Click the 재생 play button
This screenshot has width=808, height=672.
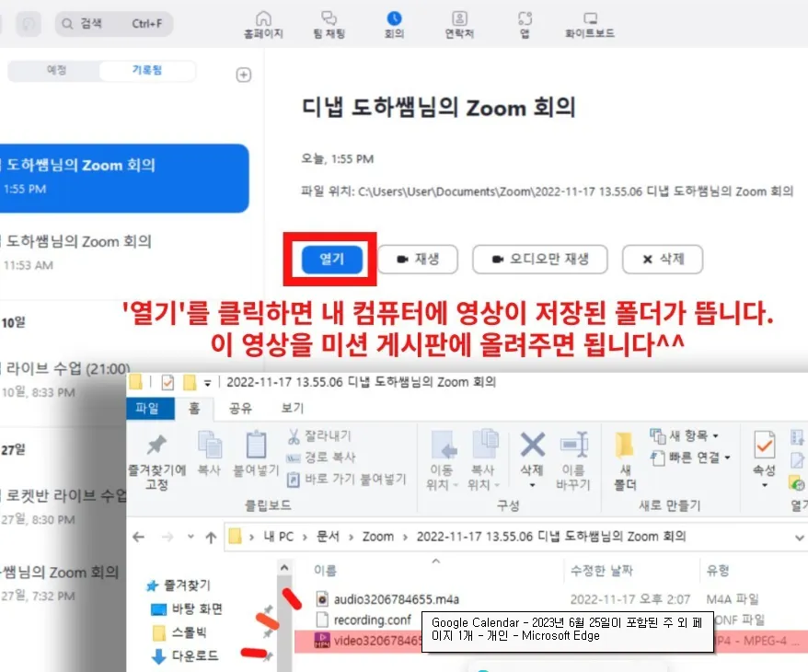click(x=418, y=259)
